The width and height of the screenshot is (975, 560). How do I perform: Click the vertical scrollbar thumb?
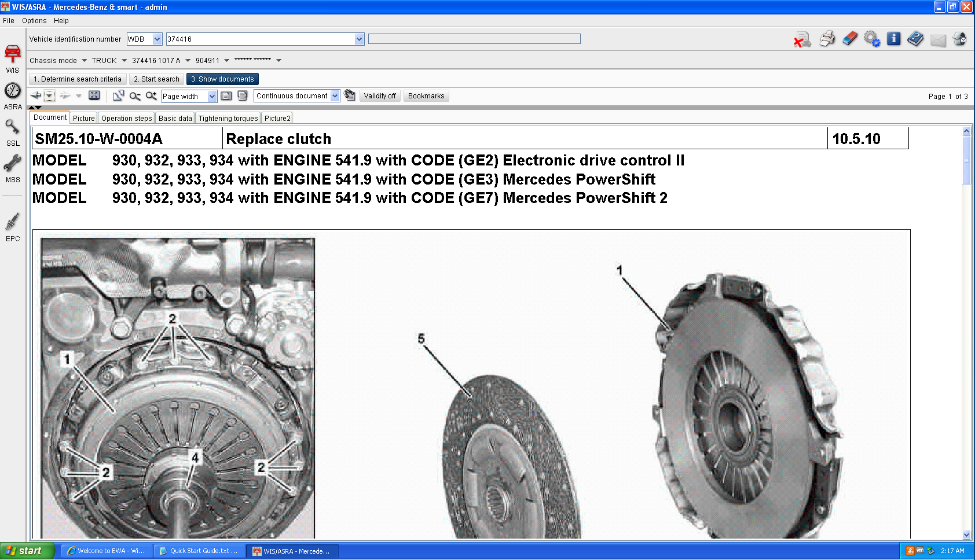[x=966, y=160]
